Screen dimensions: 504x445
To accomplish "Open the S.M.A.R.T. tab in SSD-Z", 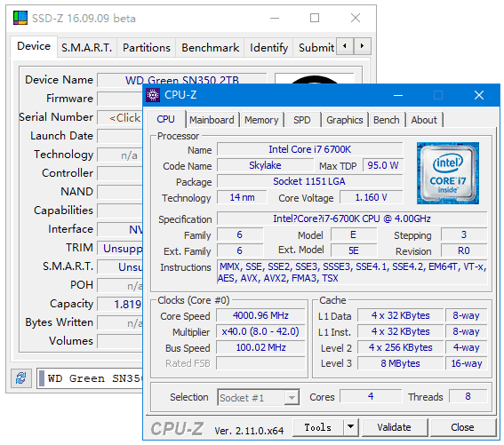I will tap(87, 48).
